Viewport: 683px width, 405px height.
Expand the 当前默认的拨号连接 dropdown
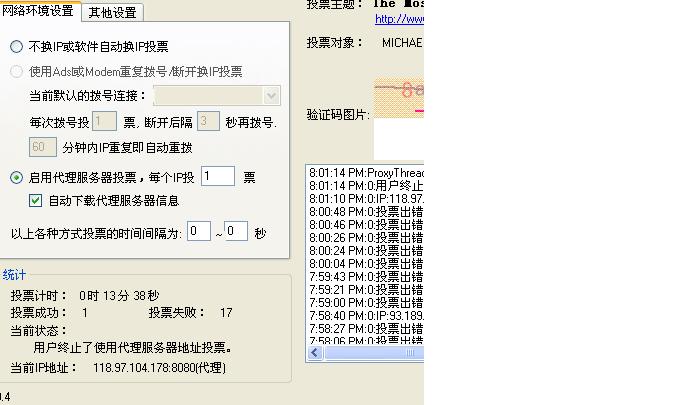click(271, 96)
